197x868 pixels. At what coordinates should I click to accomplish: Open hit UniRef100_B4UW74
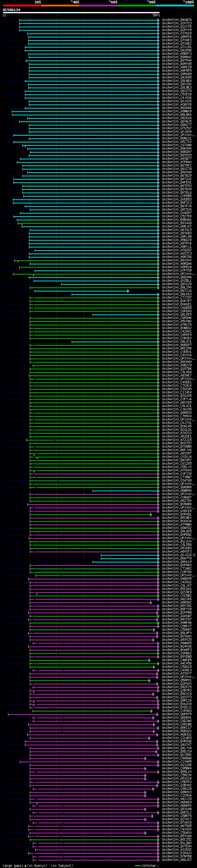pyautogui.click(x=177, y=20)
